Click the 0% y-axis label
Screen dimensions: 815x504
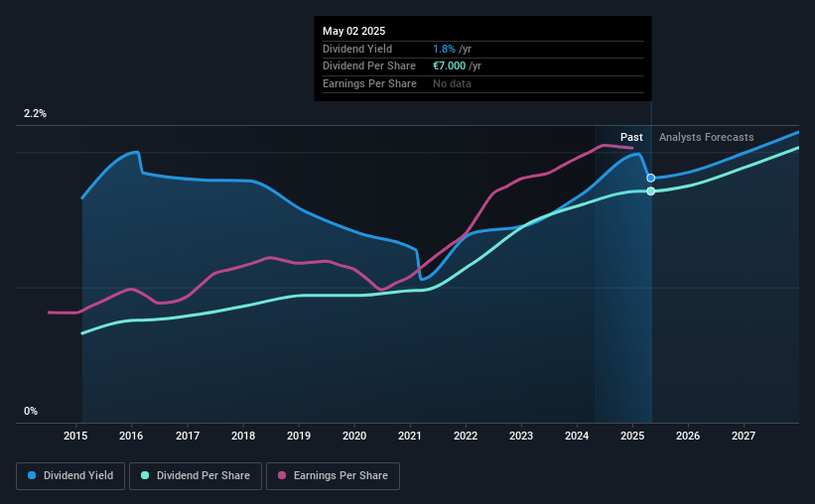[31, 411]
